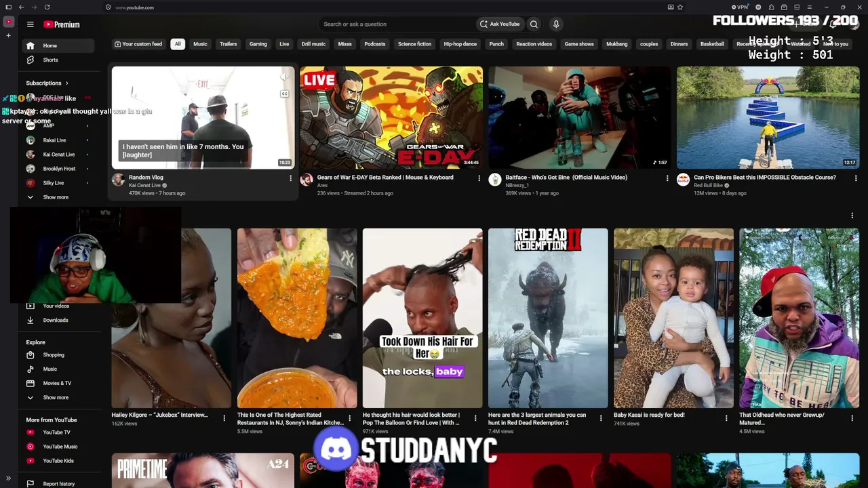
Task: Open a new tab with the plus icon
Action: (8, 35)
